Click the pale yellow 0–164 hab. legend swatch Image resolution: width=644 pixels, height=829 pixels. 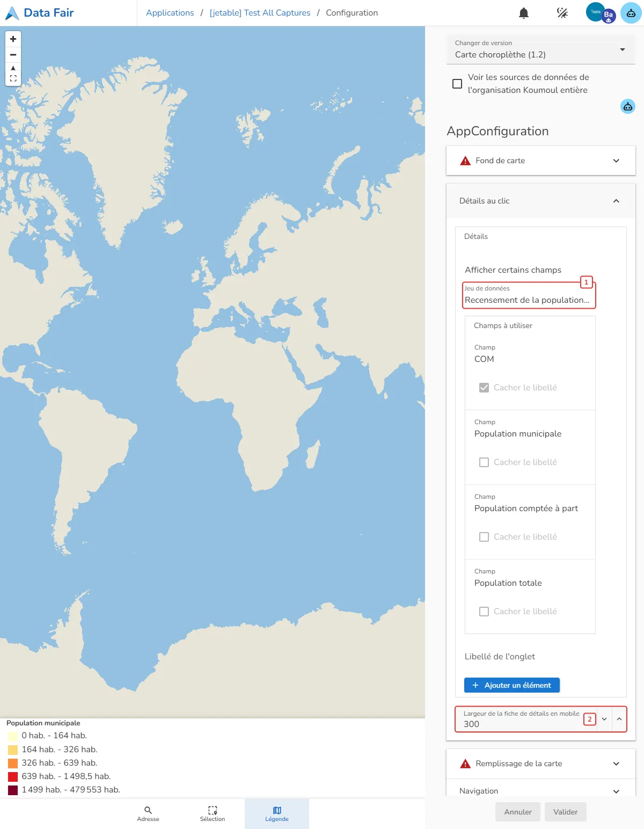tap(13, 736)
